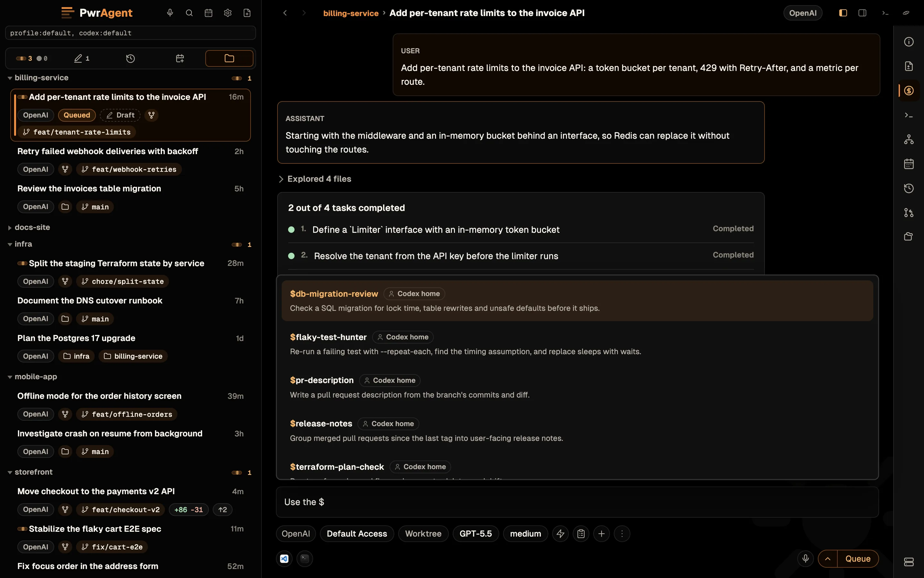The width and height of the screenshot is (924, 578).
Task: Click the microphone icon in the sidebar header
Action: click(x=170, y=13)
